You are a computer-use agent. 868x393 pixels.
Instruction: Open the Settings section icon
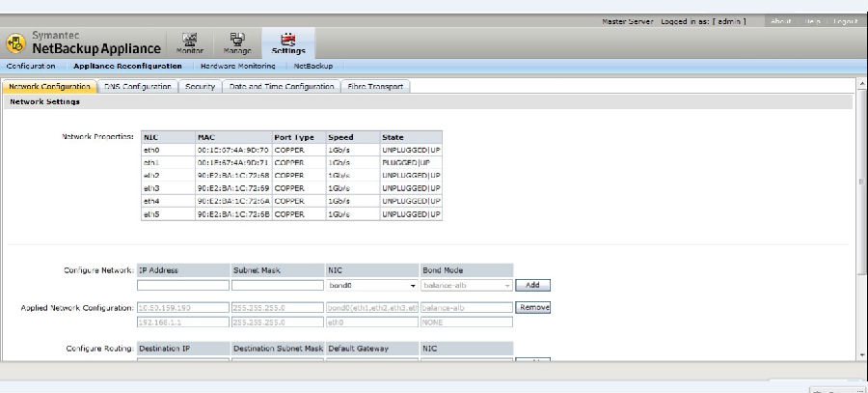click(x=288, y=43)
